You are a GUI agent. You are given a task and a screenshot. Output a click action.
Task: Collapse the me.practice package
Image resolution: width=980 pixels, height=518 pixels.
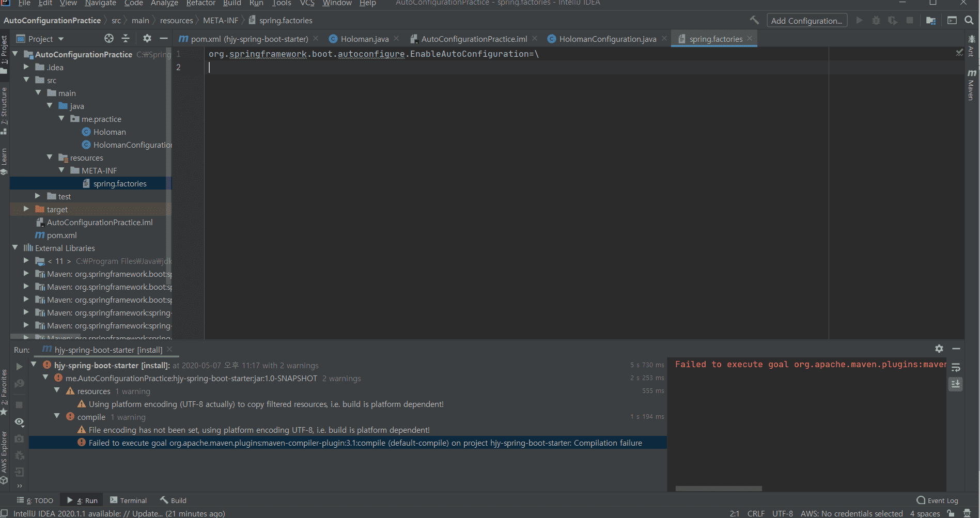(61, 118)
